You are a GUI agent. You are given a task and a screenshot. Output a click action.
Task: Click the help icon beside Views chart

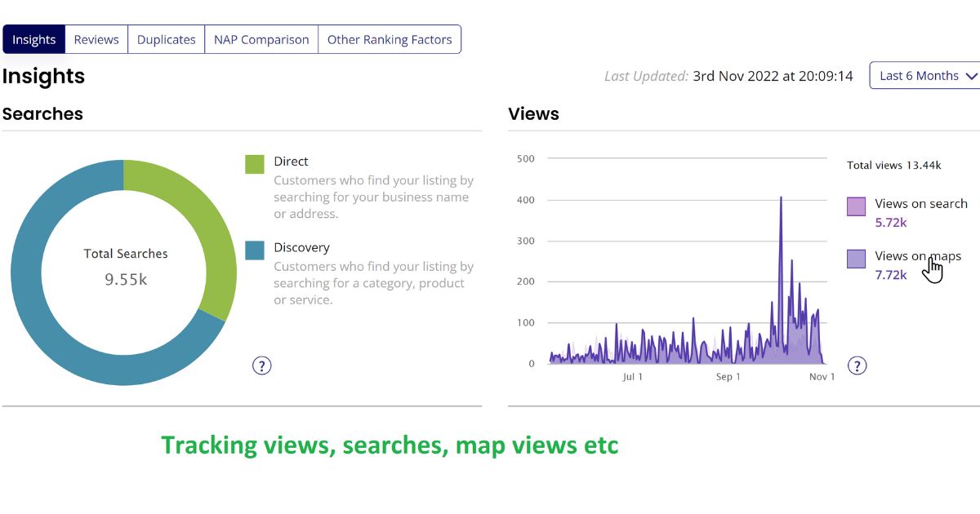[857, 366]
